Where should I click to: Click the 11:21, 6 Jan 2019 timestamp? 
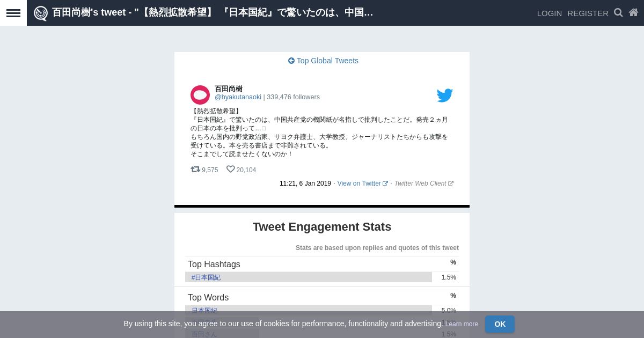coord(305,183)
